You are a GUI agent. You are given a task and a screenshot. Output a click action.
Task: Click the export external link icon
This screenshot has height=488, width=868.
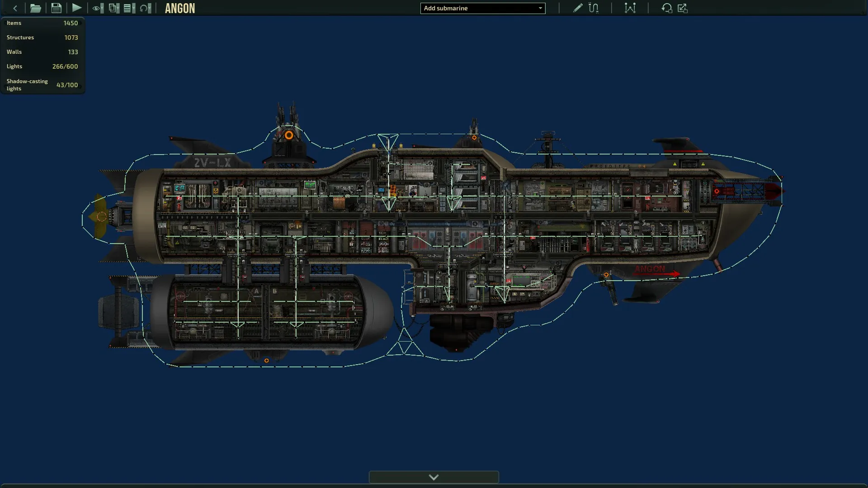coord(683,8)
